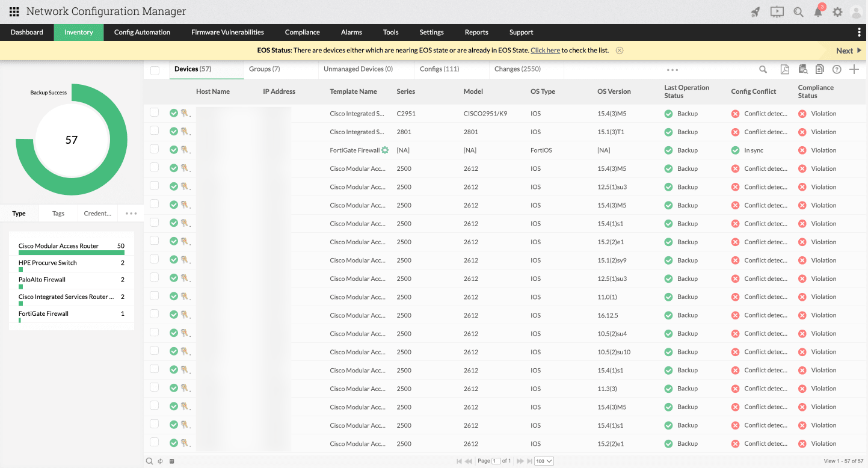This screenshot has width=868, height=468.
Task: Check the box for the C2951 device row
Action: [x=155, y=112]
